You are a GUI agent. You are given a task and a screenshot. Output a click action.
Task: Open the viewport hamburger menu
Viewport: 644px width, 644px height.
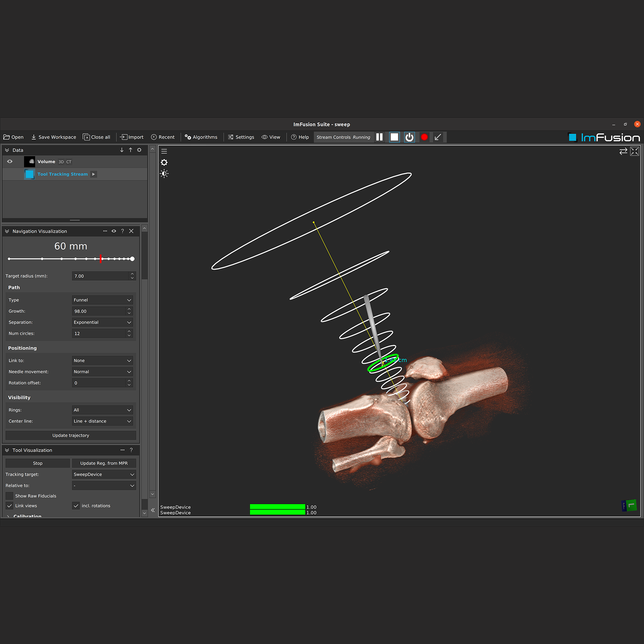click(x=164, y=151)
